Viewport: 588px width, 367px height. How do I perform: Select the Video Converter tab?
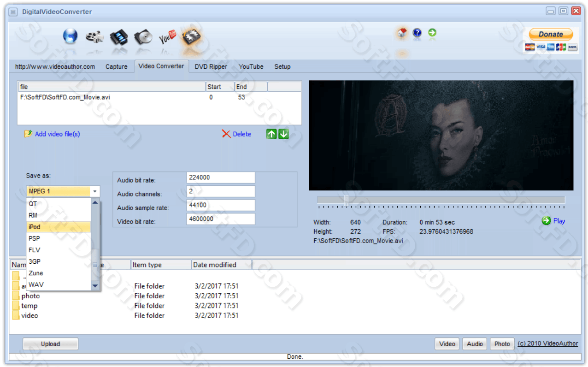pyautogui.click(x=161, y=66)
